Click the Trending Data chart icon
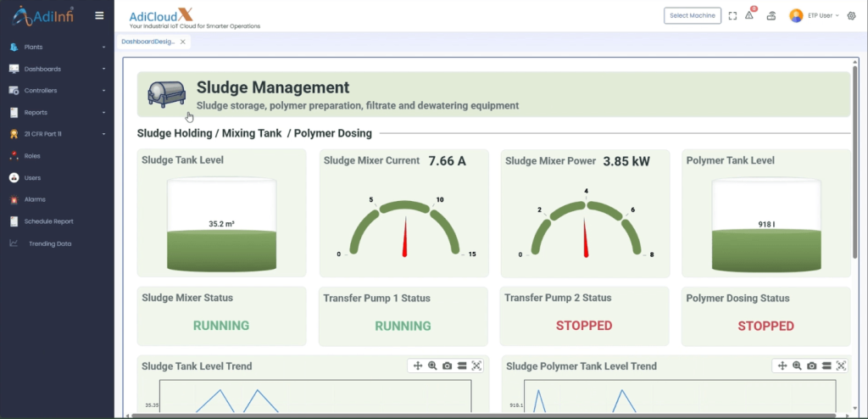This screenshot has width=868, height=419. (14, 243)
